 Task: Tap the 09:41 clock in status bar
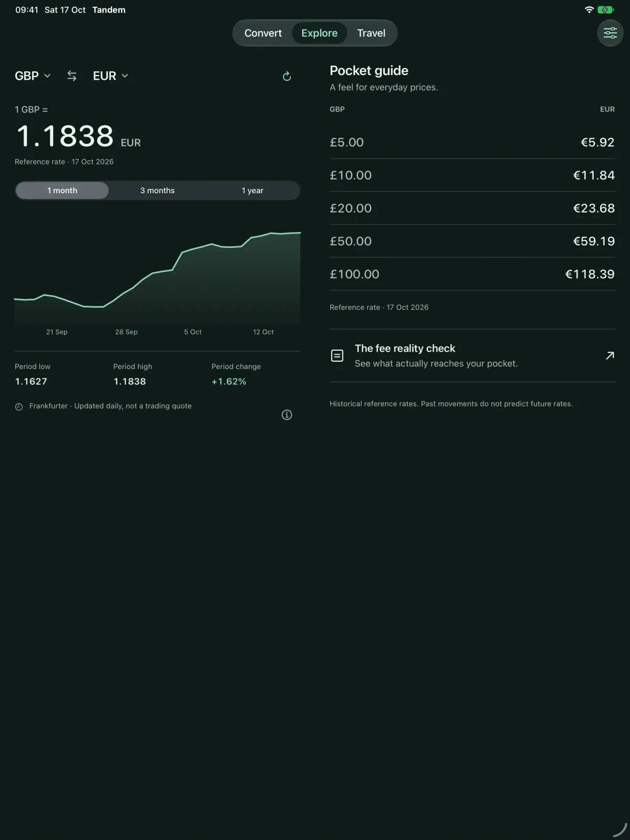point(27,9)
